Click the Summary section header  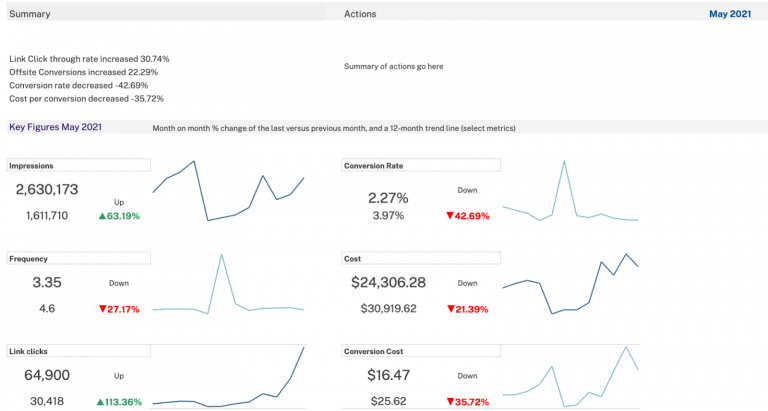point(30,15)
